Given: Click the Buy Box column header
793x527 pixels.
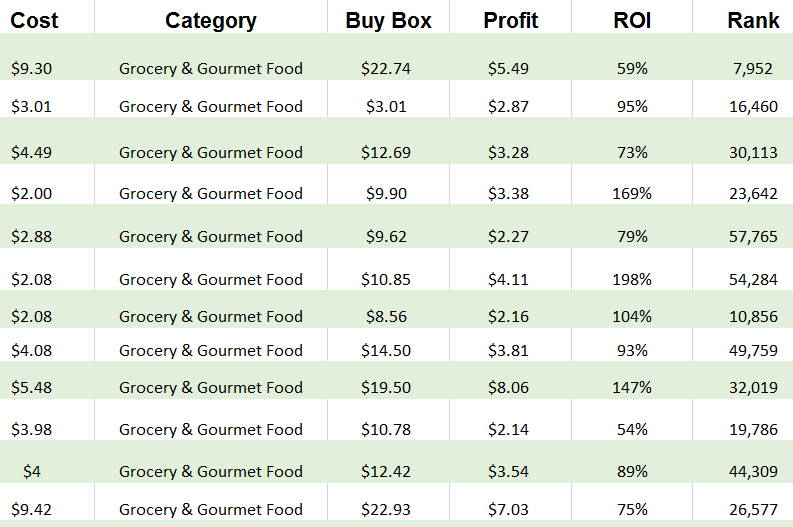Looking at the screenshot, I should pos(388,21).
